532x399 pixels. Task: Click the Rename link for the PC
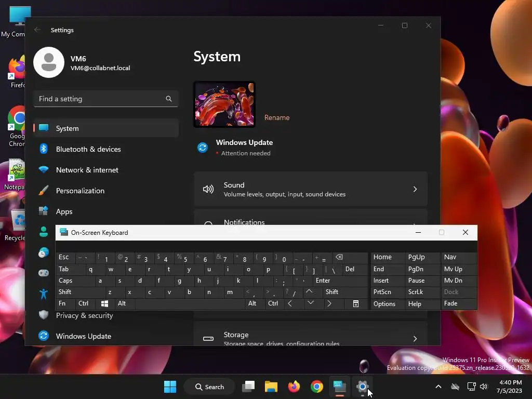pos(277,117)
